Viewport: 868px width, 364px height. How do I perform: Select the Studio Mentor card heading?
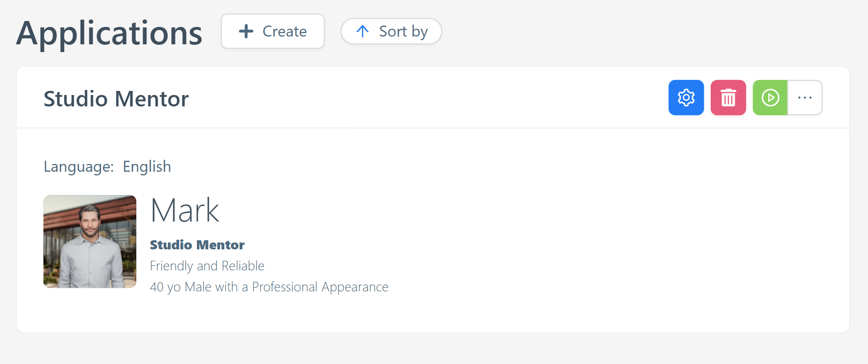(116, 98)
